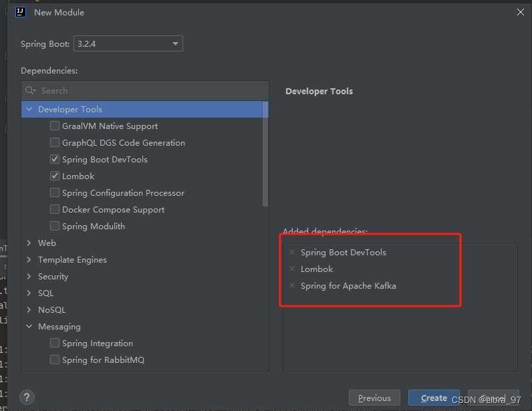This screenshot has height=411, width=532.
Task: Expand the SQL category
Action: point(29,293)
